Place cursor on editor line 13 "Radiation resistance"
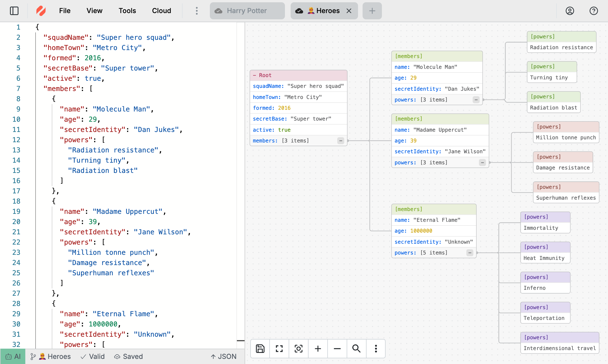The height and width of the screenshot is (364, 608). coord(115,150)
